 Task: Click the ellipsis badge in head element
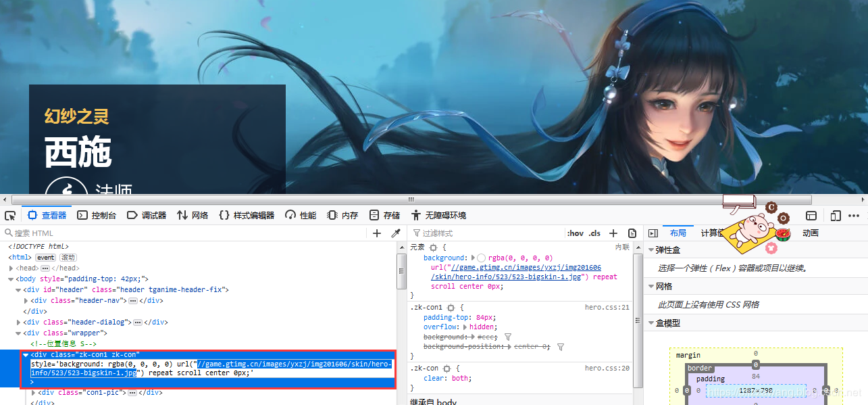click(44, 268)
